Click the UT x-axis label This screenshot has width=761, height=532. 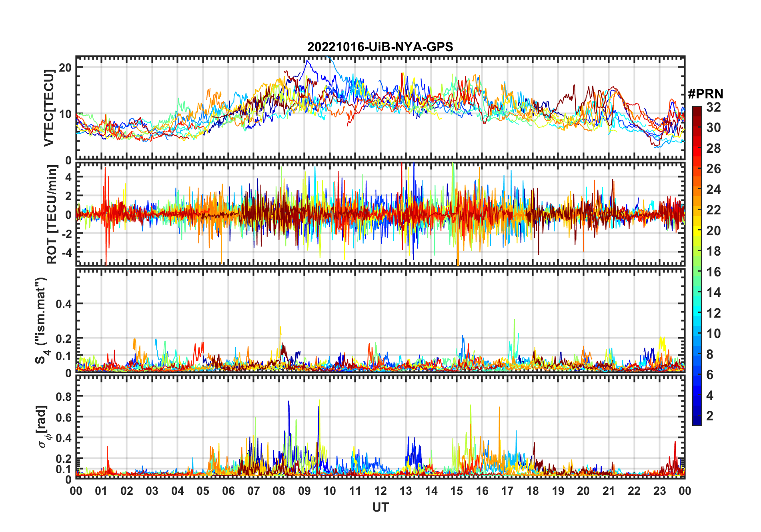tap(380, 507)
